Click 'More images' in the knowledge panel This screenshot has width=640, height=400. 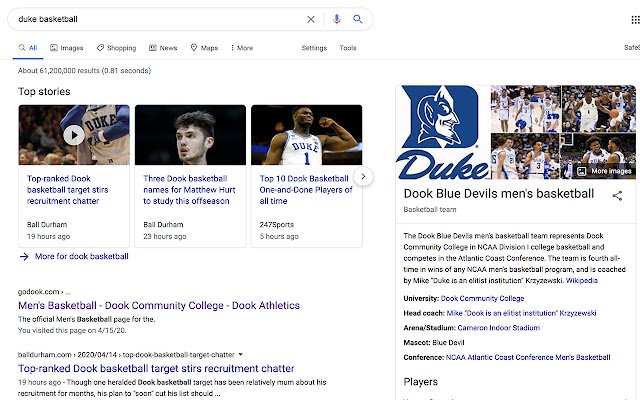pos(605,171)
